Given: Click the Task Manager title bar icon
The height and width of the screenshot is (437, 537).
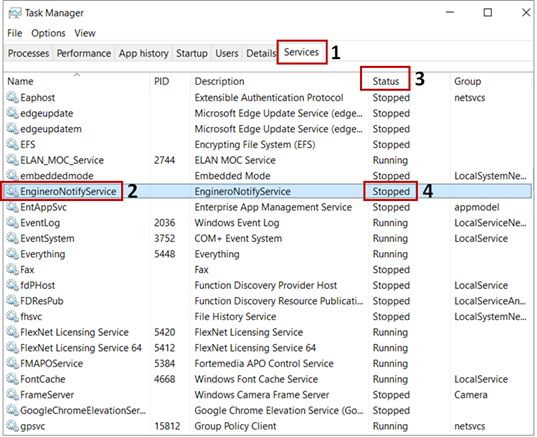Looking at the screenshot, I should [15, 13].
